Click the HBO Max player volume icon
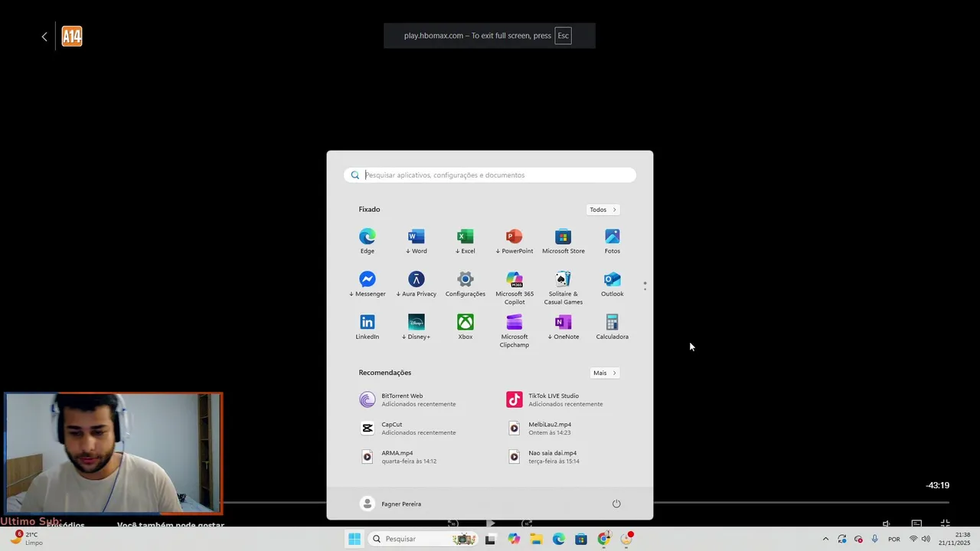This screenshot has width=980, height=551. [887, 523]
